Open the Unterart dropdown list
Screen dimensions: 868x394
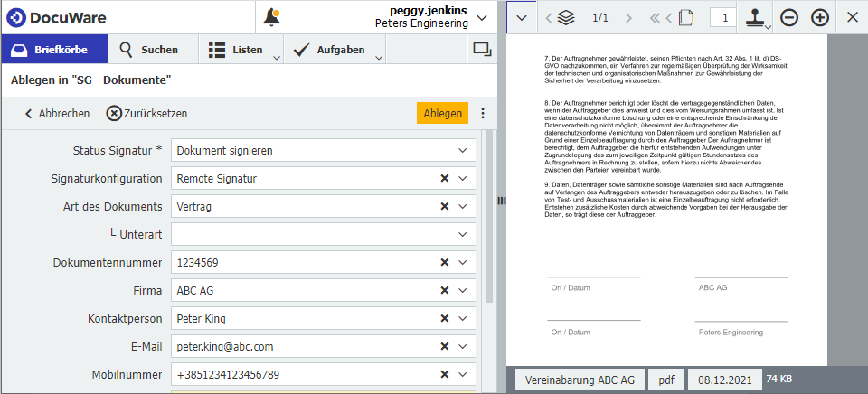[x=463, y=234]
